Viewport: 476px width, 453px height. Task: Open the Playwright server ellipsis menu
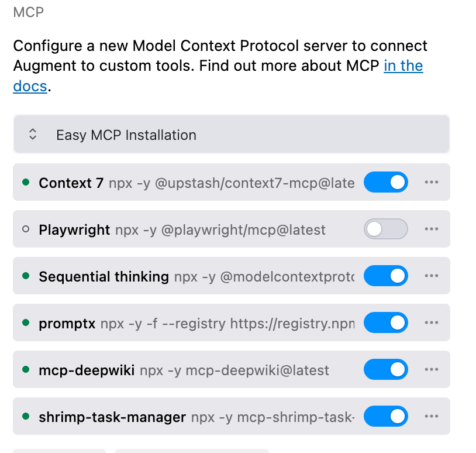click(432, 229)
